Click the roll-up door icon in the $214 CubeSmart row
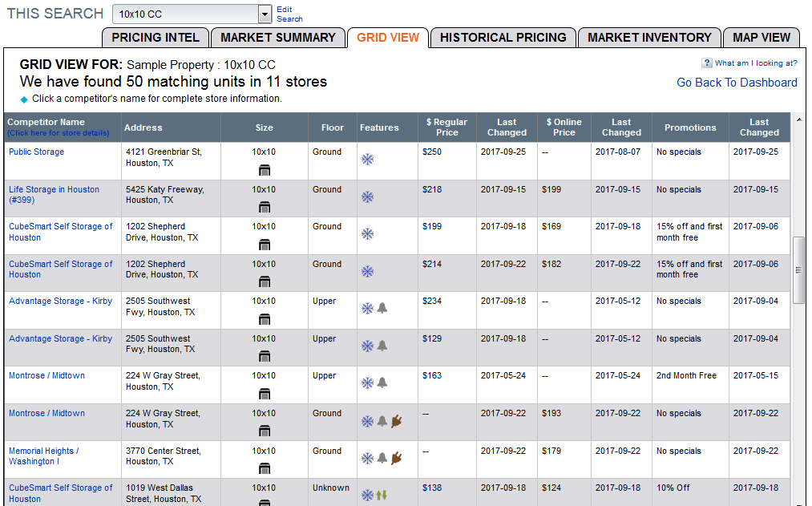Image resolution: width=812 pixels, height=506 pixels. click(265, 281)
